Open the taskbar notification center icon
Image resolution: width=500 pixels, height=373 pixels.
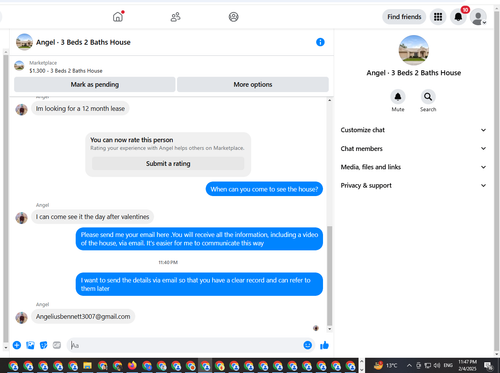coord(488,366)
